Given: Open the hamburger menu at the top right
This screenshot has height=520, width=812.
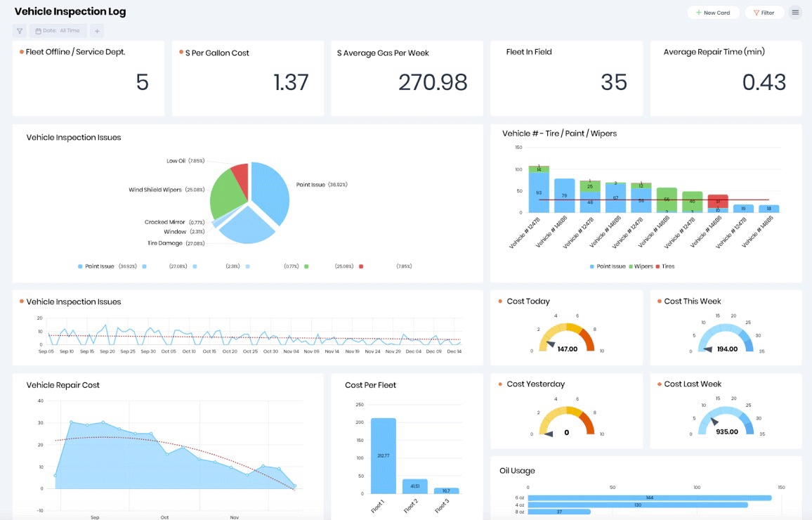Looking at the screenshot, I should (795, 12).
